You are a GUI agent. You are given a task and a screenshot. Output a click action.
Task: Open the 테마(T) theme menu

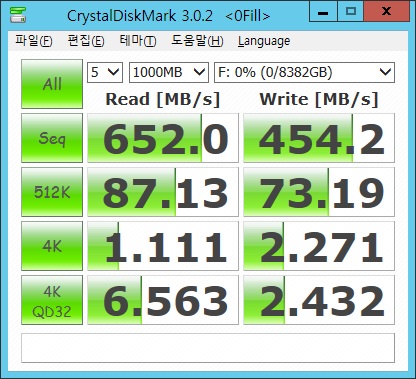138,41
